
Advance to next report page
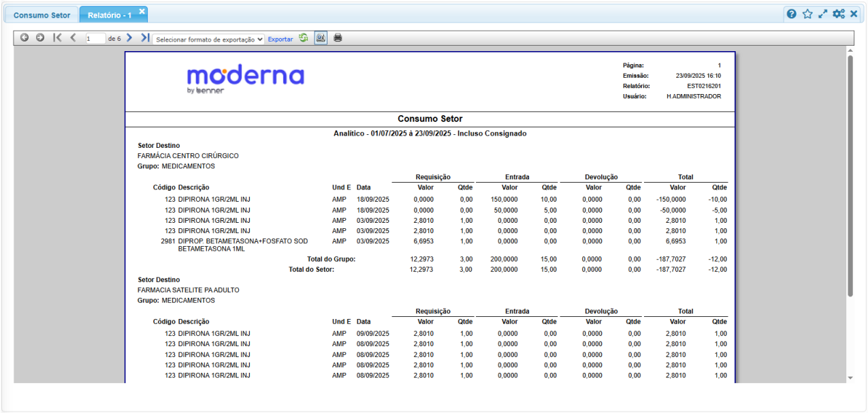coord(129,38)
